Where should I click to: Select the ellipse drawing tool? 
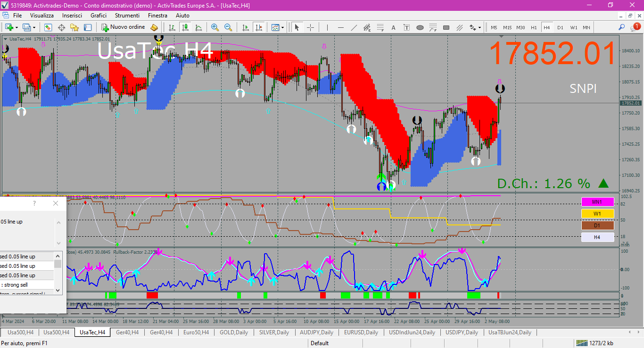(x=420, y=27)
